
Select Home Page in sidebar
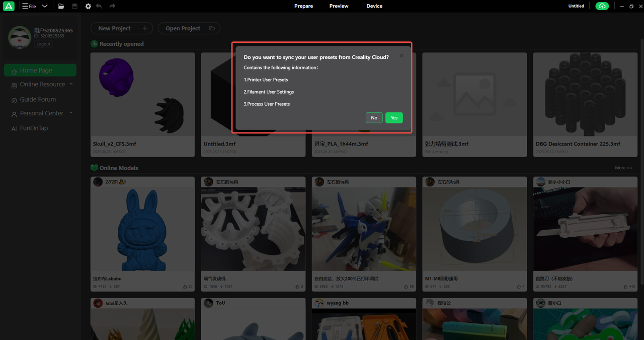point(40,71)
